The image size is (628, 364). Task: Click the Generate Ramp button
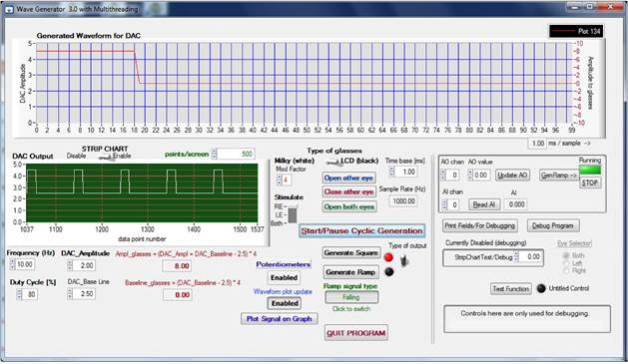(350, 272)
